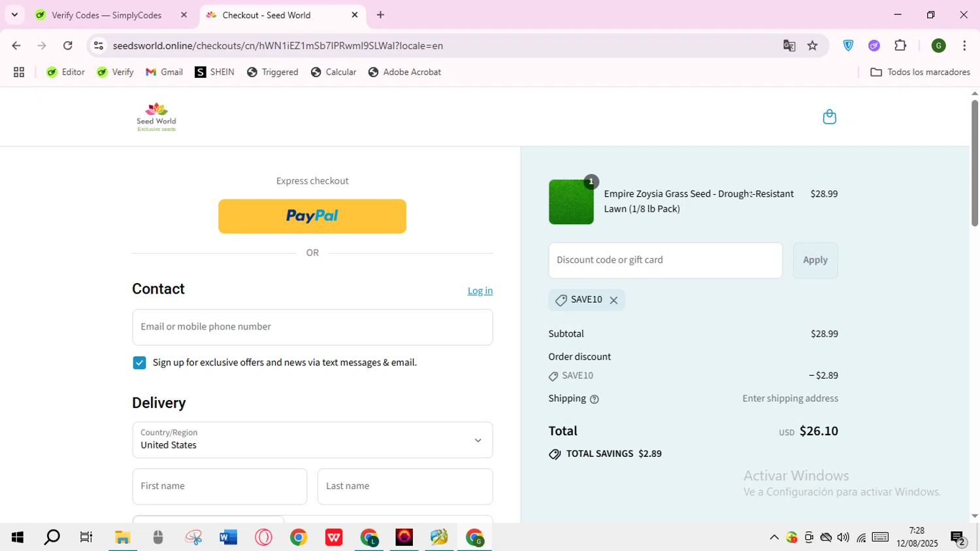Viewport: 980px width, 551px height.
Task: Pay with the PayPal express button
Action: click(x=312, y=216)
